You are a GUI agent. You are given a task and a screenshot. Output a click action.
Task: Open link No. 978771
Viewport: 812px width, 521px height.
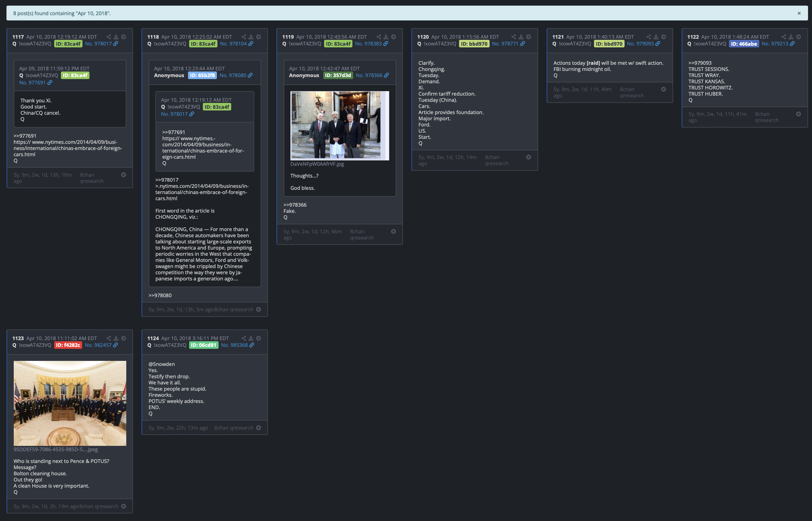[x=508, y=44]
